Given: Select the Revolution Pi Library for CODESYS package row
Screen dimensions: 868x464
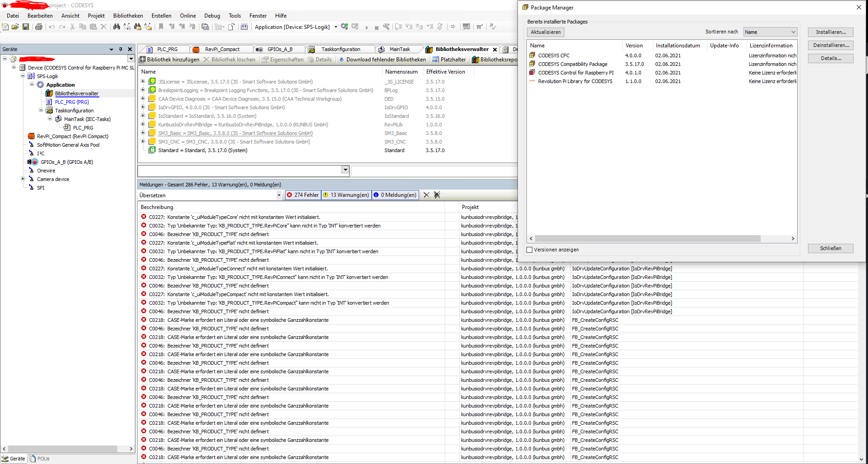Looking at the screenshot, I should tap(662, 81).
